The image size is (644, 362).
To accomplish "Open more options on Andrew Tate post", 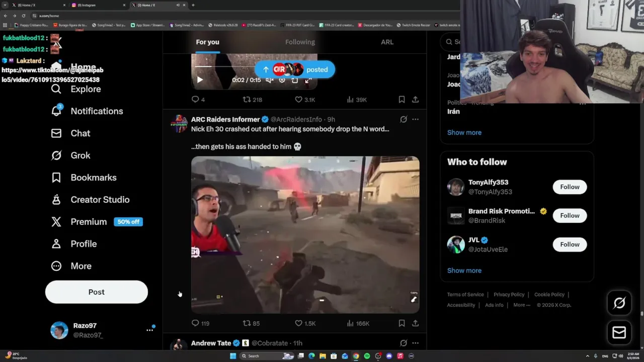I will pyautogui.click(x=415, y=343).
